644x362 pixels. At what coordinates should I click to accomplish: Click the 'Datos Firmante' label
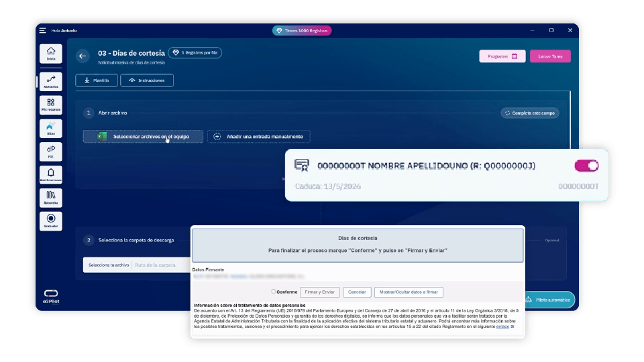(x=208, y=269)
